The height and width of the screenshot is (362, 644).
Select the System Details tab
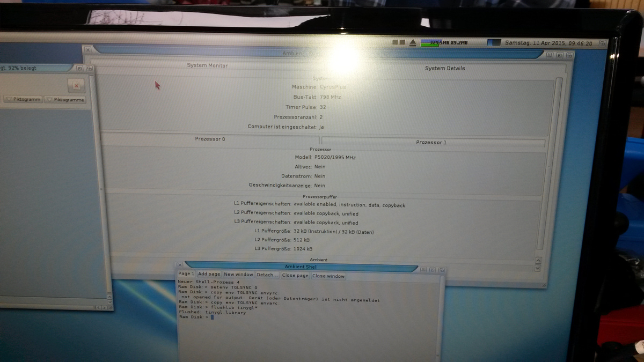click(x=445, y=68)
